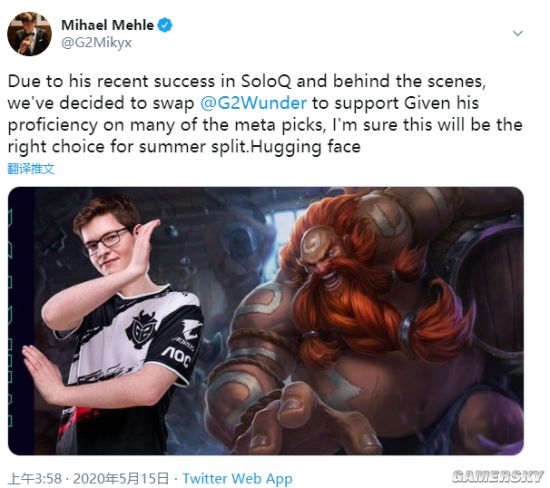Click the GAMERSKY watermark
This screenshot has height=488, width=550.
498,476
